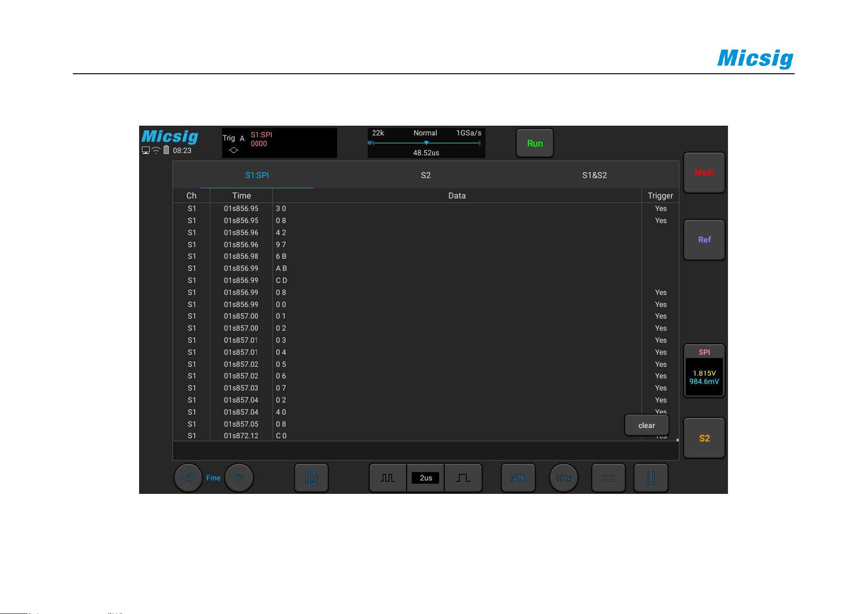The image size is (868, 614).
Task: Click the fine adjust right arrow button
Action: tap(239, 478)
